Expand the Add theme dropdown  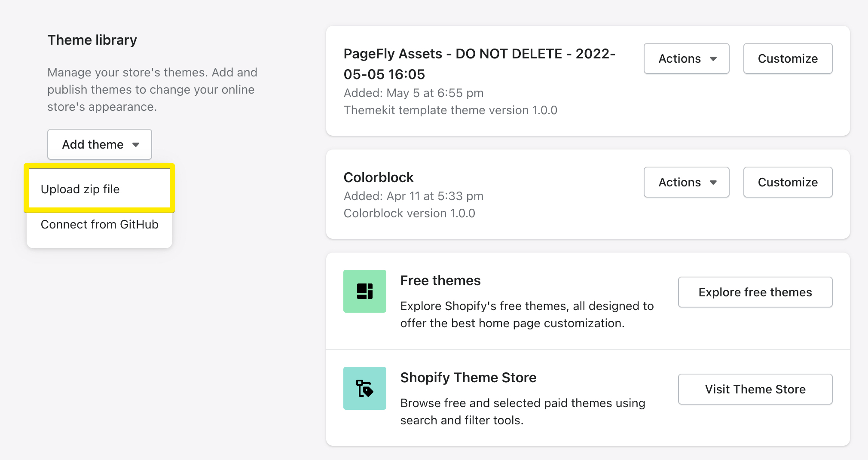(x=99, y=144)
